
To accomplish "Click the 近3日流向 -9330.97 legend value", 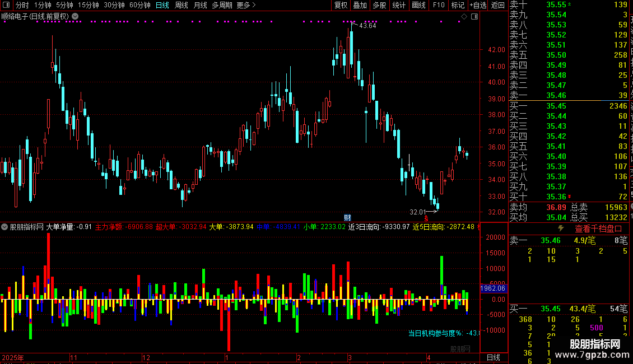I will [379, 227].
